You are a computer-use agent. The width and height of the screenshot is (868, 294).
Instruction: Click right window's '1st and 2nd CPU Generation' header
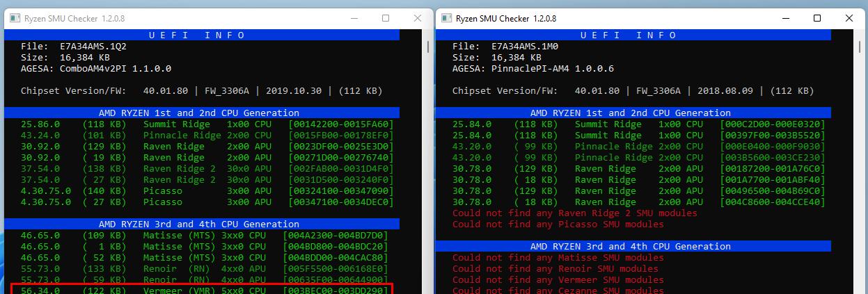tap(633, 113)
